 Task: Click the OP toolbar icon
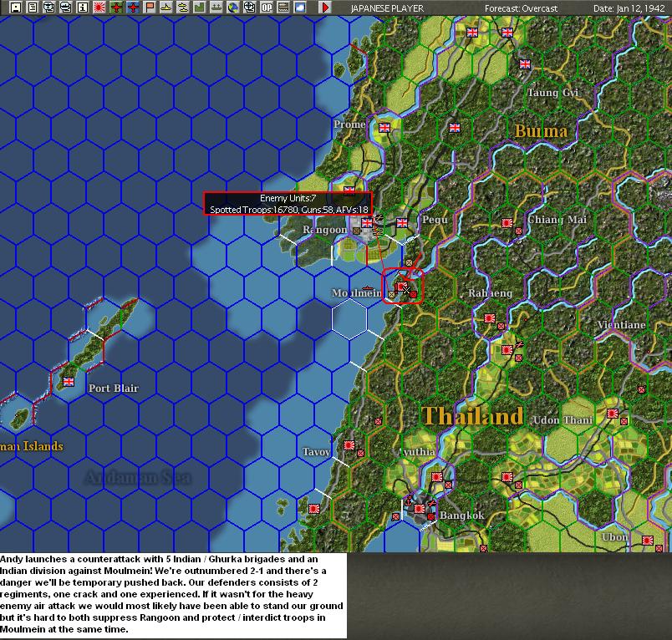click(267, 8)
